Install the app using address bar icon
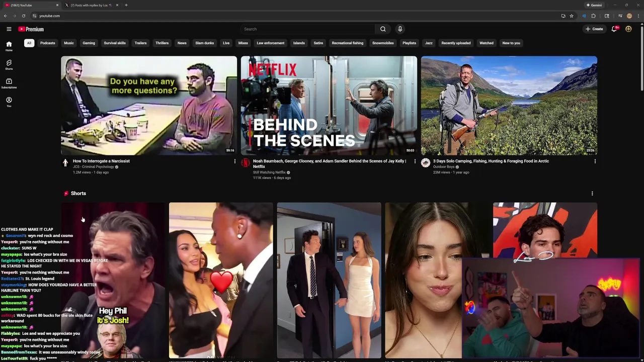This screenshot has height=362, width=644. [x=563, y=16]
